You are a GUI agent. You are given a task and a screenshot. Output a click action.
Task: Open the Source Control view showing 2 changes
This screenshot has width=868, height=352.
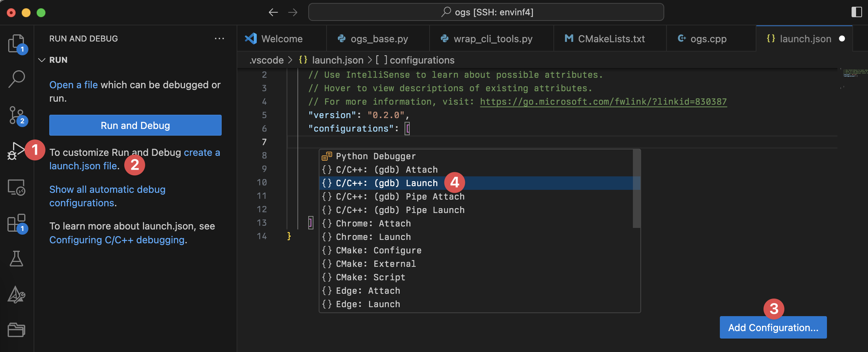coord(17,116)
